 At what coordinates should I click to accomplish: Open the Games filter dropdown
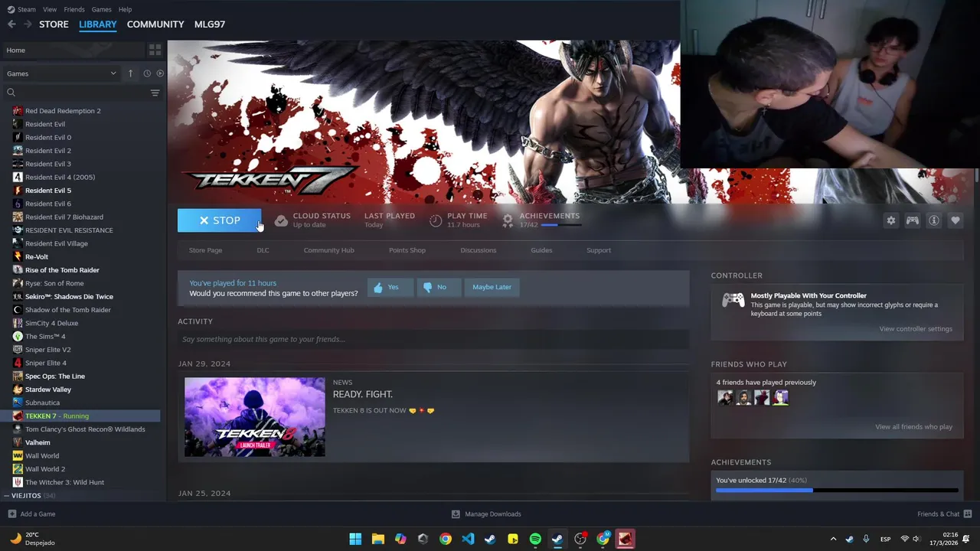point(61,73)
